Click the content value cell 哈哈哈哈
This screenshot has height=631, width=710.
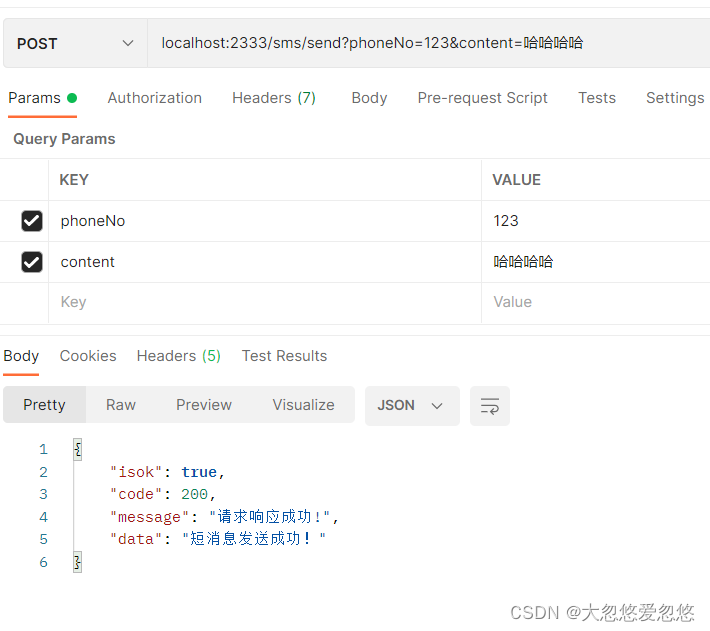pyautogui.click(x=596, y=262)
